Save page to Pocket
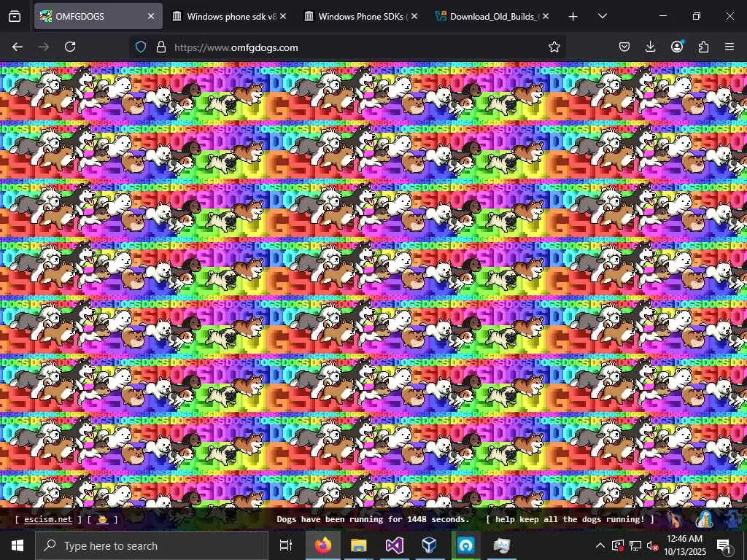747x560 pixels. pyautogui.click(x=624, y=47)
